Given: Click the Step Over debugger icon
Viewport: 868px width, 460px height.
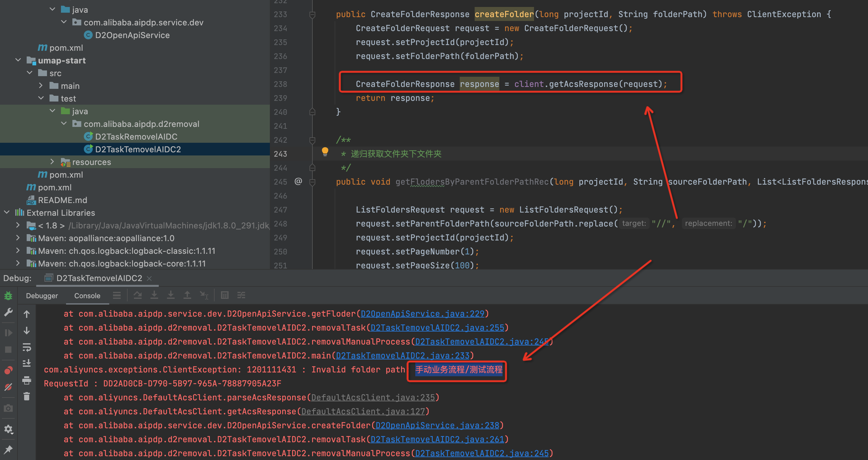Looking at the screenshot, I should pyautogui.click(x=138, y=295).
